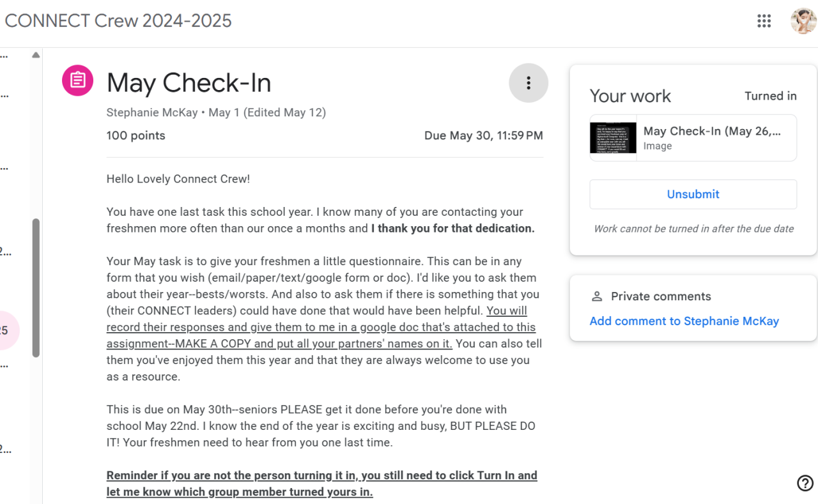Click the Your work heading

630,96
